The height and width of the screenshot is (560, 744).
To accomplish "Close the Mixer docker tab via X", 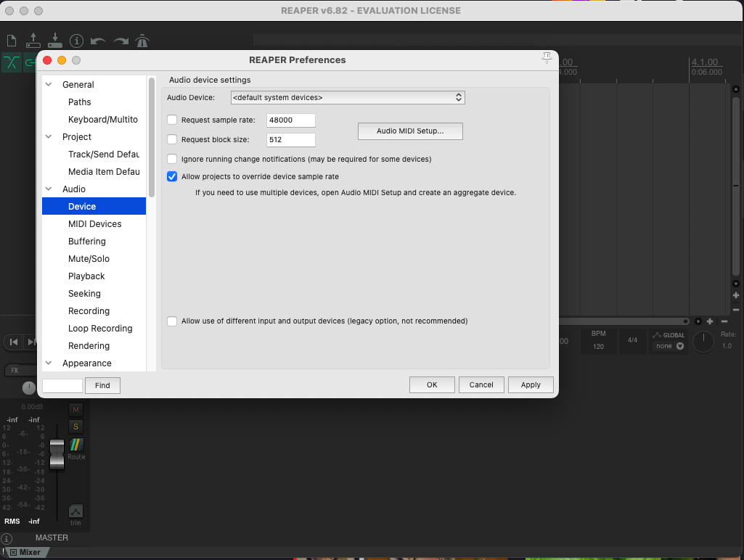I will click(x=13, y=553).
